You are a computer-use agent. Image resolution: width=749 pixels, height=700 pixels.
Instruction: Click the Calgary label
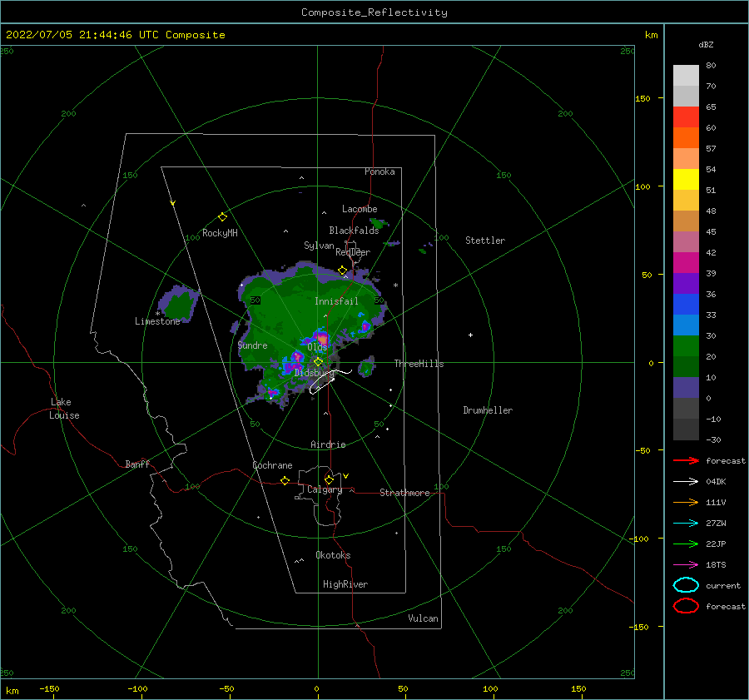click(325, 489)
